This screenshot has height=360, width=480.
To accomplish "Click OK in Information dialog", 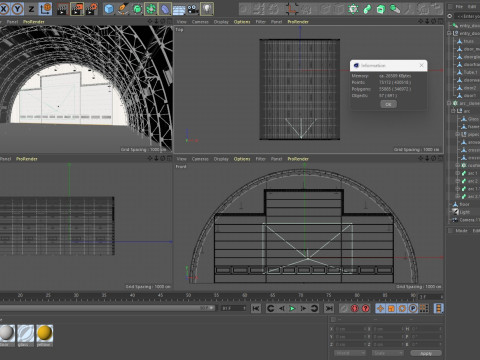I will coord(388,104).
